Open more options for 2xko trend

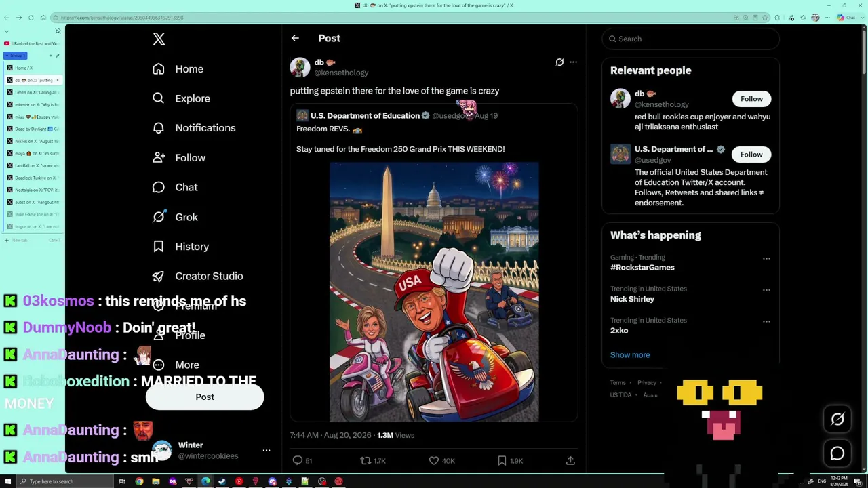[766, 322]
